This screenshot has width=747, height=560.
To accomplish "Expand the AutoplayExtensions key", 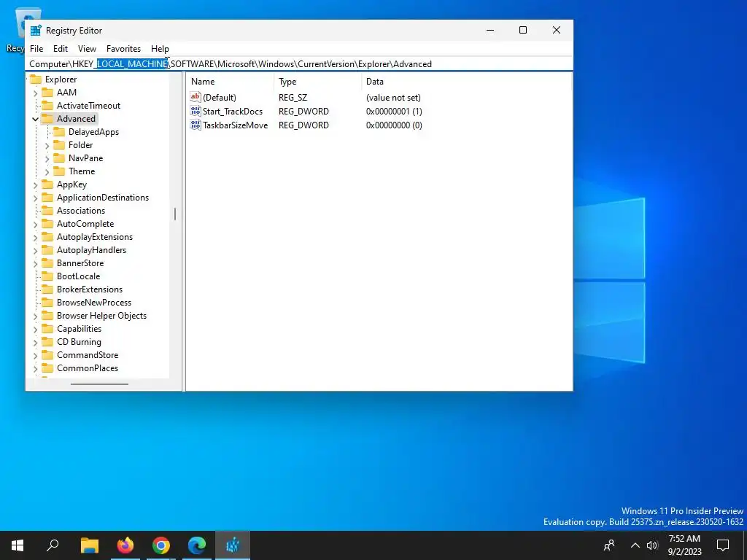I will click(x=35, y=238).
